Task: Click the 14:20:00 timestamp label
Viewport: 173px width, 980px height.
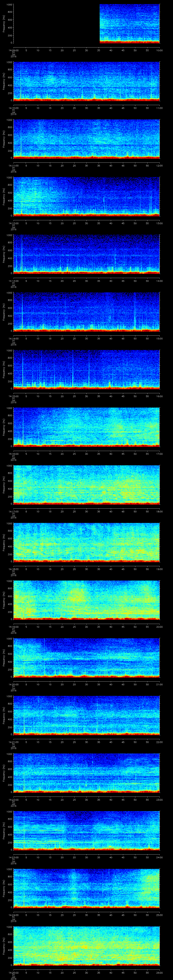Action: tap(14, 684)
